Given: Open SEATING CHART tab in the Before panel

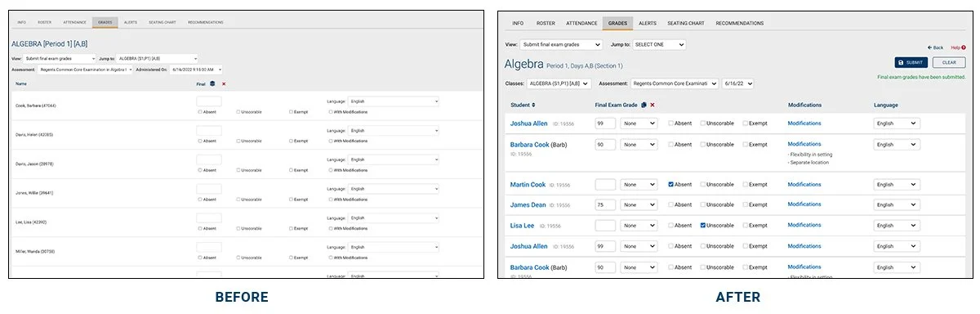Looking at the screenshot, I should tap(163, 22).
